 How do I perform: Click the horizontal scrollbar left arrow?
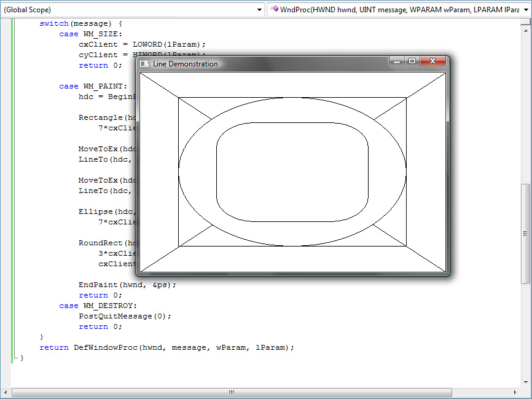click(6, 393)
